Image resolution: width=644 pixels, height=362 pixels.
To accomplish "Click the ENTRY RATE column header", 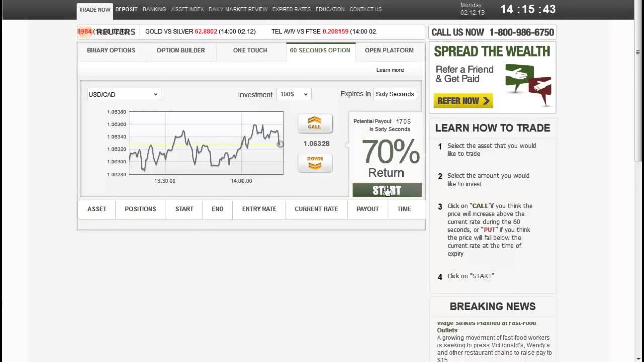I will click(x=259, y=209).
